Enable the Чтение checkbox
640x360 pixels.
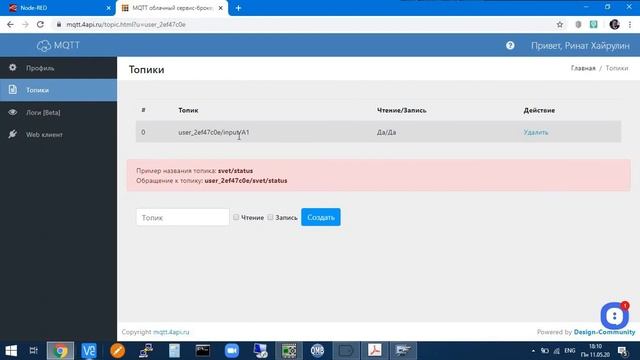(x=236, y=217)
